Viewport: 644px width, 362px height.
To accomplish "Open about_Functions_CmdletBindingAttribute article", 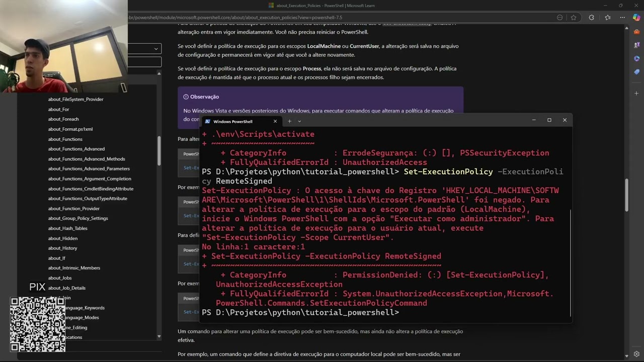I will (x=91, y=189).
